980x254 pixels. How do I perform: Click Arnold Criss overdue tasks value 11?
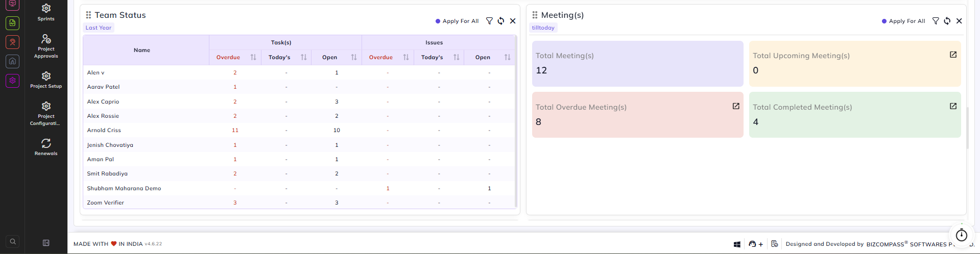click(235, 130)
